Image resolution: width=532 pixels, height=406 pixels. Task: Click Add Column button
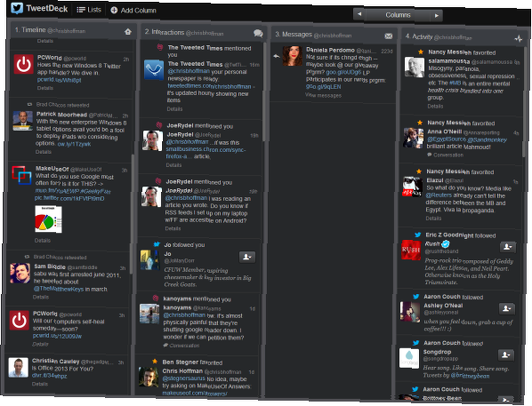(x=134, y=10)
